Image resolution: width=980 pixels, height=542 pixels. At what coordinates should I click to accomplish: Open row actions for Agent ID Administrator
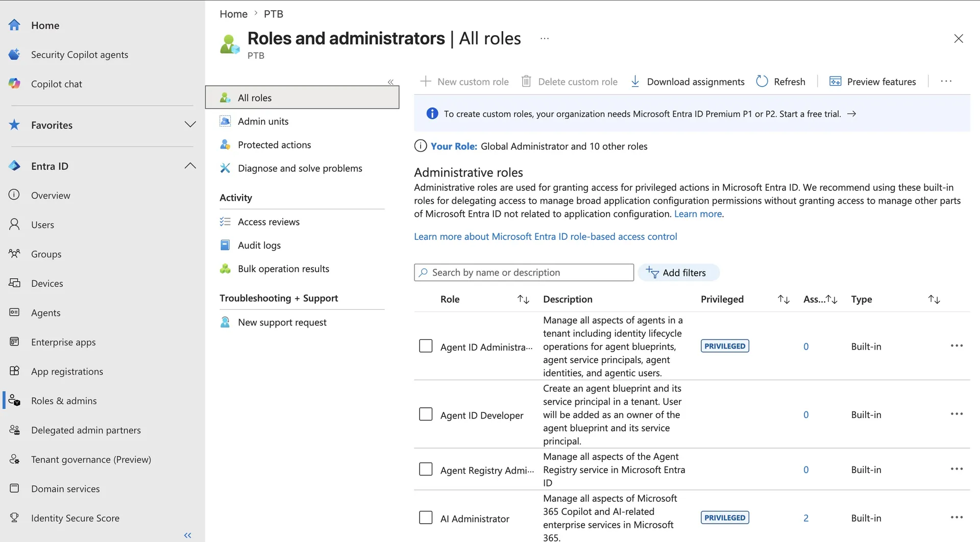point(957,346)
